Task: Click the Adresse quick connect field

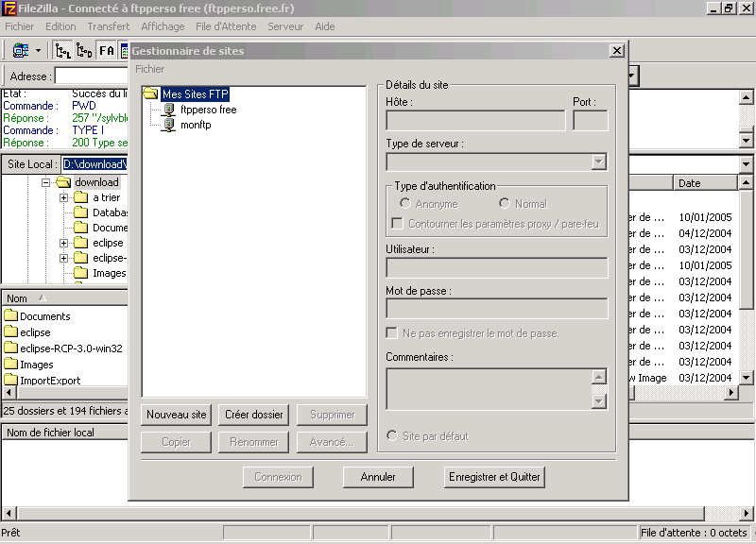Action: coord(92,76)
